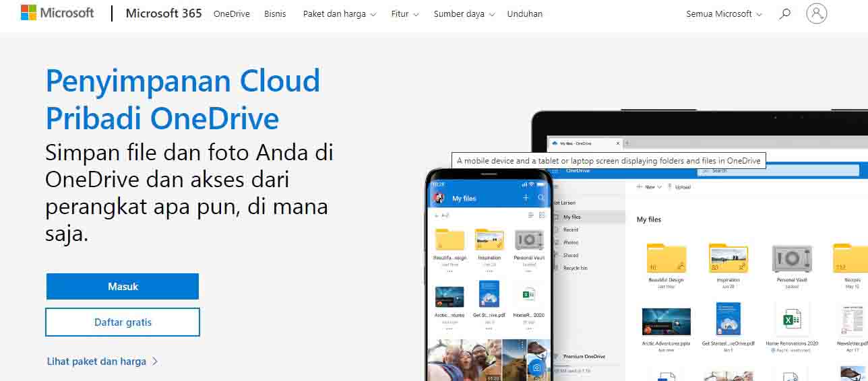Expand Semua Microsoft dropdown
This screenshot has height=381, width=868.
(724, 13)
